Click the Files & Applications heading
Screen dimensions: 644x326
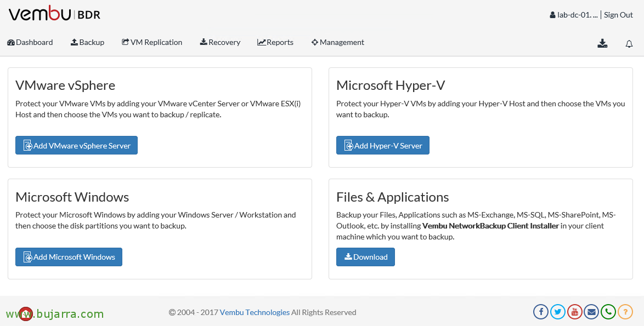pyautogui.click(x=393, y=197)
